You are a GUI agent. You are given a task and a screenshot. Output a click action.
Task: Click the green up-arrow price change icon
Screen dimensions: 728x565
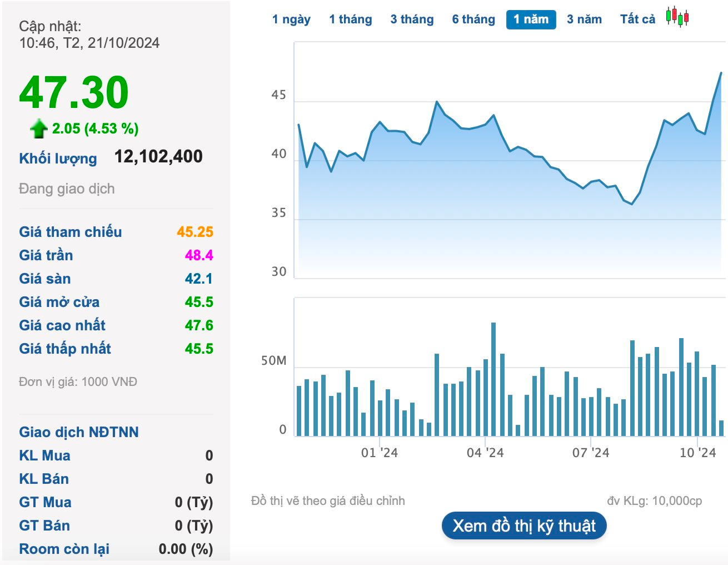coord(39,128)
